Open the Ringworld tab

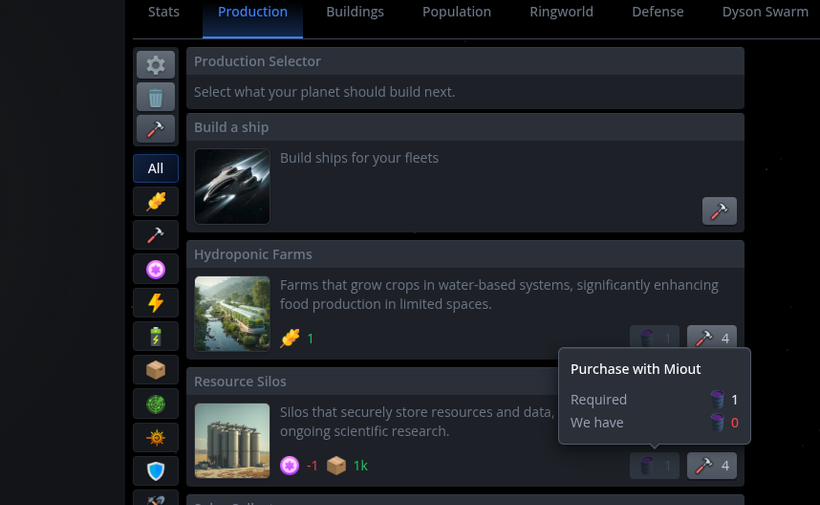tap(561, 12)
